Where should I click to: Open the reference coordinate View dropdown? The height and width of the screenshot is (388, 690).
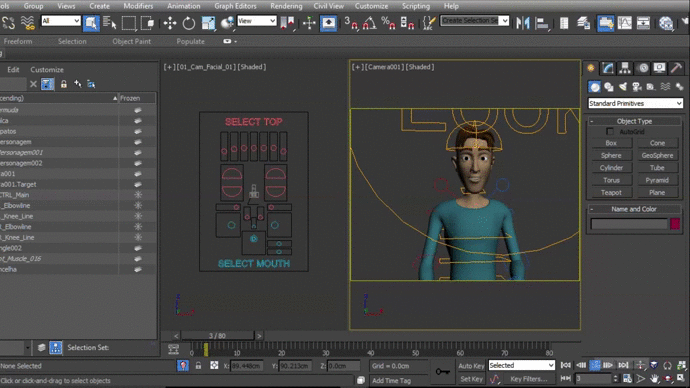(x=257, y=21)
